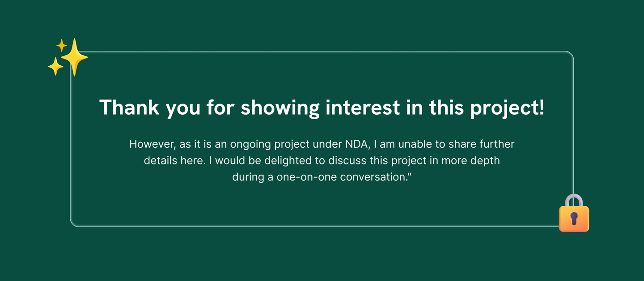Click "NDA" in the description text
This screenshot has height=281, width=644.
[357, 144]
